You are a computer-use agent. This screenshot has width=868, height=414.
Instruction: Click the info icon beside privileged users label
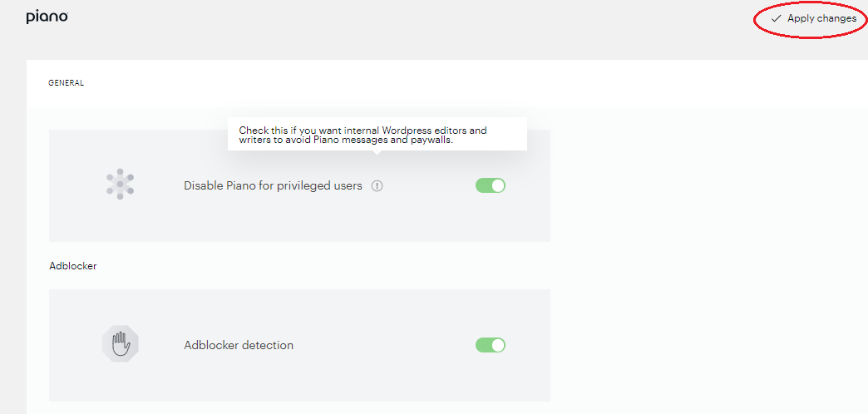tap(377, 186)
